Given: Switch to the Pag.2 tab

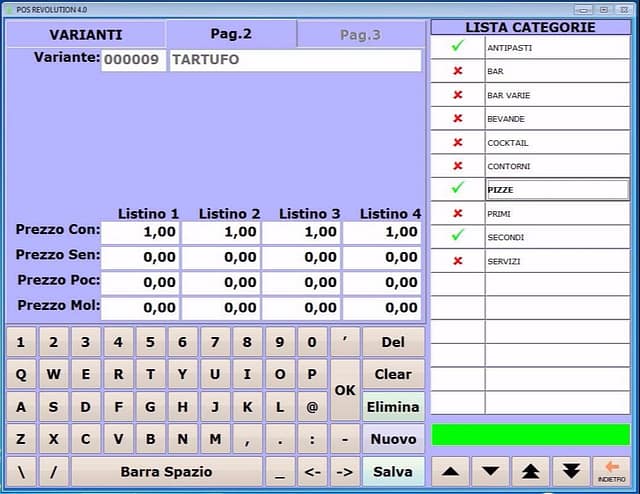Looking at the screenshot, I should pyautogui.click(x=231, y=34).
